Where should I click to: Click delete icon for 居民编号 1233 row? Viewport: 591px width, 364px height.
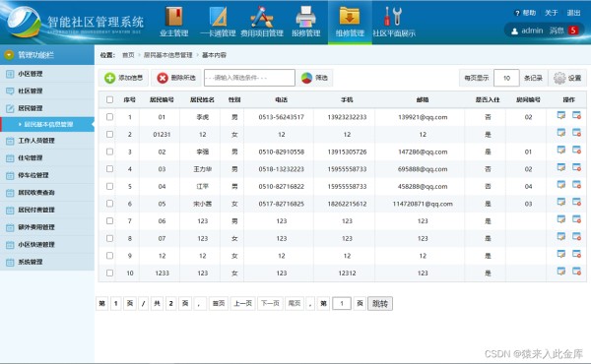(576, 272)
